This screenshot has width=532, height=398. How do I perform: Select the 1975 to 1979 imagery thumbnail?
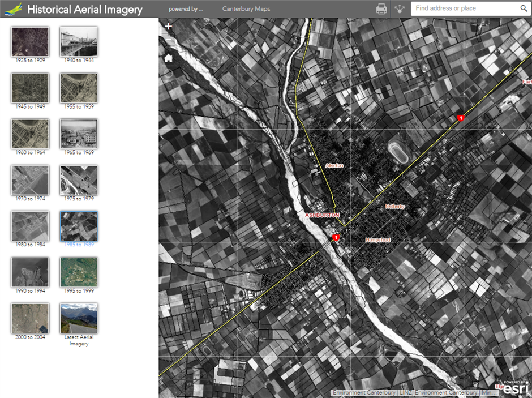click(79, 180)
